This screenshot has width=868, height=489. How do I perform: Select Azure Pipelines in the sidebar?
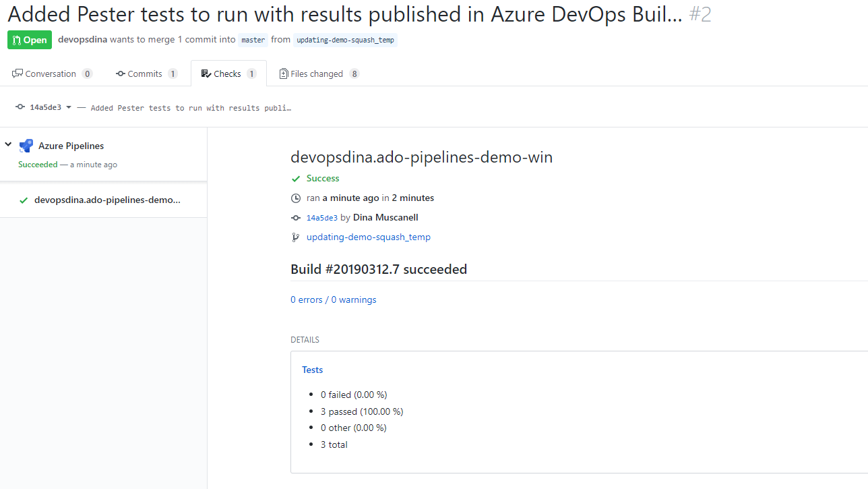pyautogui.click(x=71, y=146)
